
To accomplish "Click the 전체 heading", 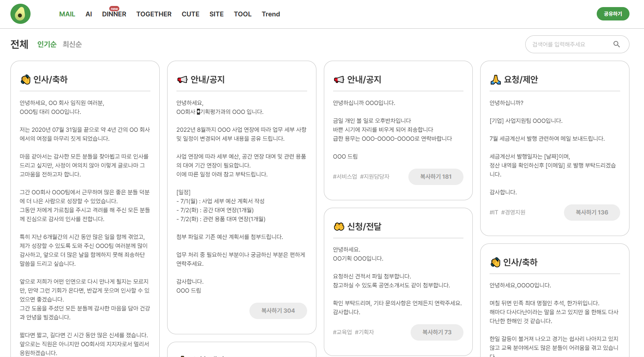I will tap(19, 44).
